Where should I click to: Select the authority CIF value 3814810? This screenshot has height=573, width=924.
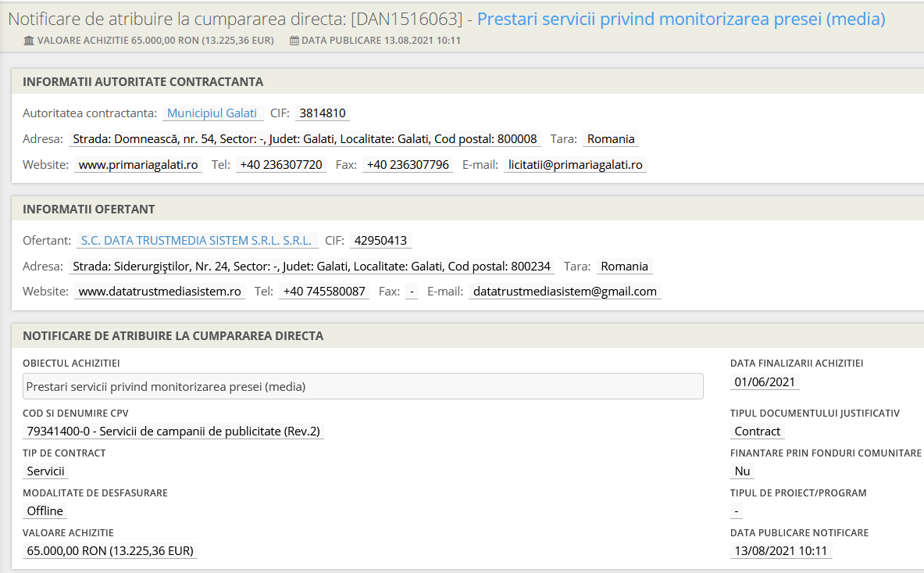(322, 113)
